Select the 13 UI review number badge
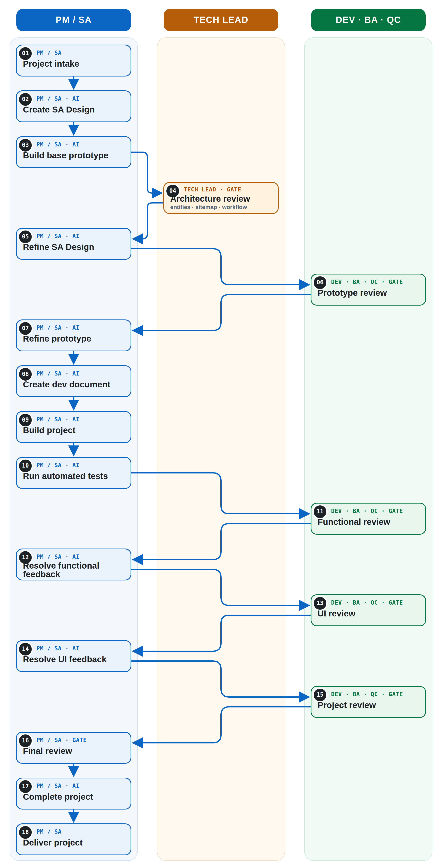 [320, 603]
